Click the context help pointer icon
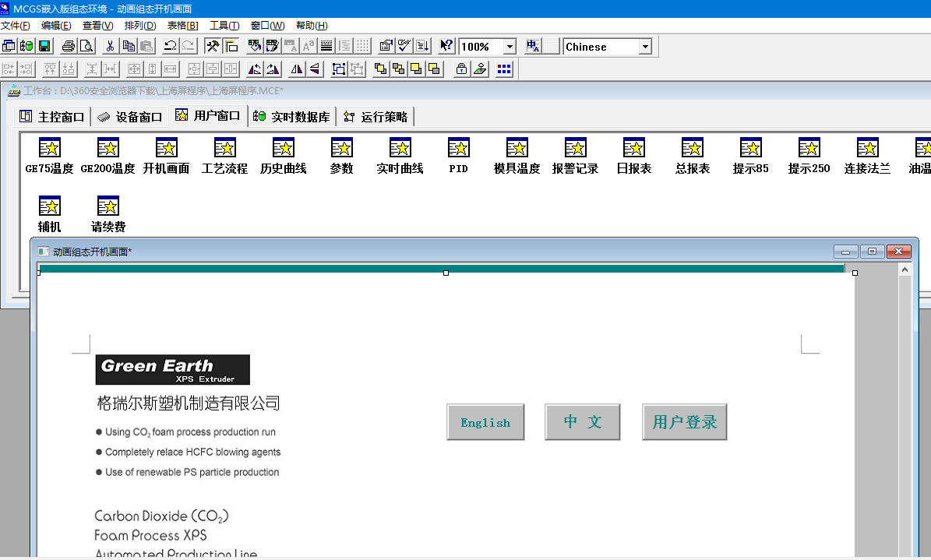Screen dimensions: 931x560 (446, 47)
